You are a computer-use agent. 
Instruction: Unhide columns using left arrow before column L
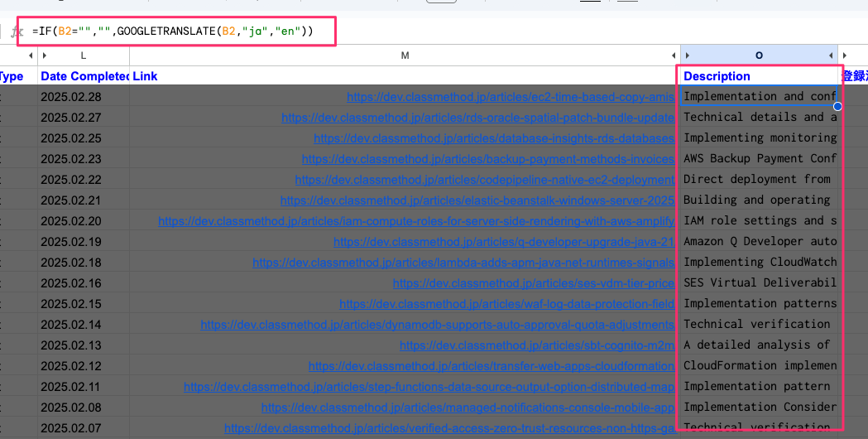tap(31, 55)
